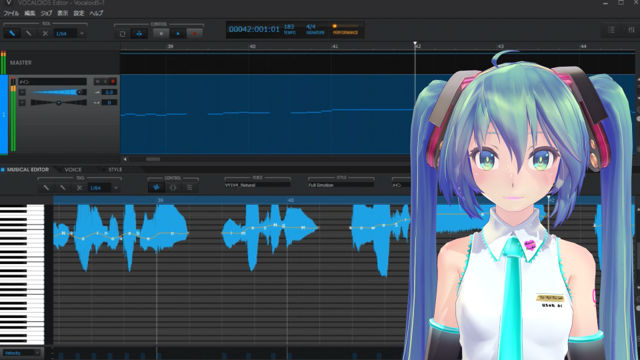Select the Musical Editor line tool
The width and height of the screenshot is (640, 360).
tap(62, 188)
